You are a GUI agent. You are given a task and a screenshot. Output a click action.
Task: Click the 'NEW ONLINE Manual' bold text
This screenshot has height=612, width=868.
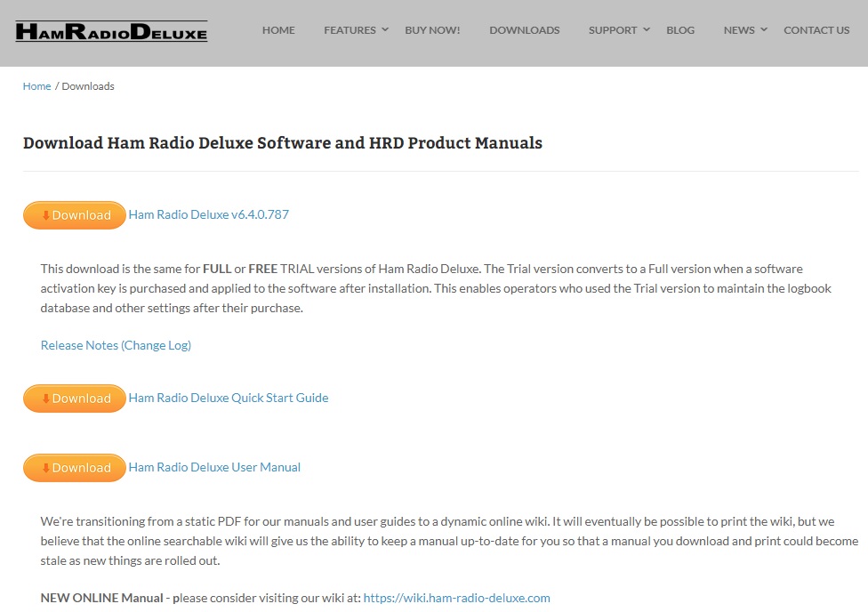click(x=102, y=598)
